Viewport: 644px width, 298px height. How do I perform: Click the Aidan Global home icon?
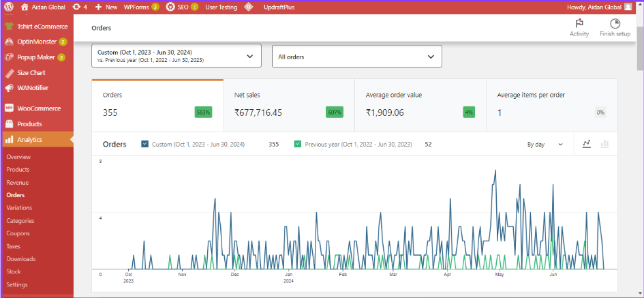pyautogui.click(x=25, y=7)
